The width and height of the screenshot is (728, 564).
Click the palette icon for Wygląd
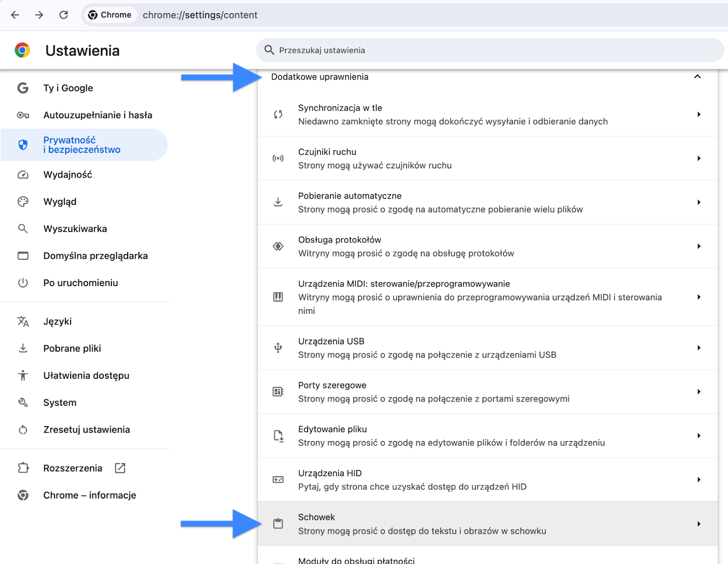(x=23, y=201)
